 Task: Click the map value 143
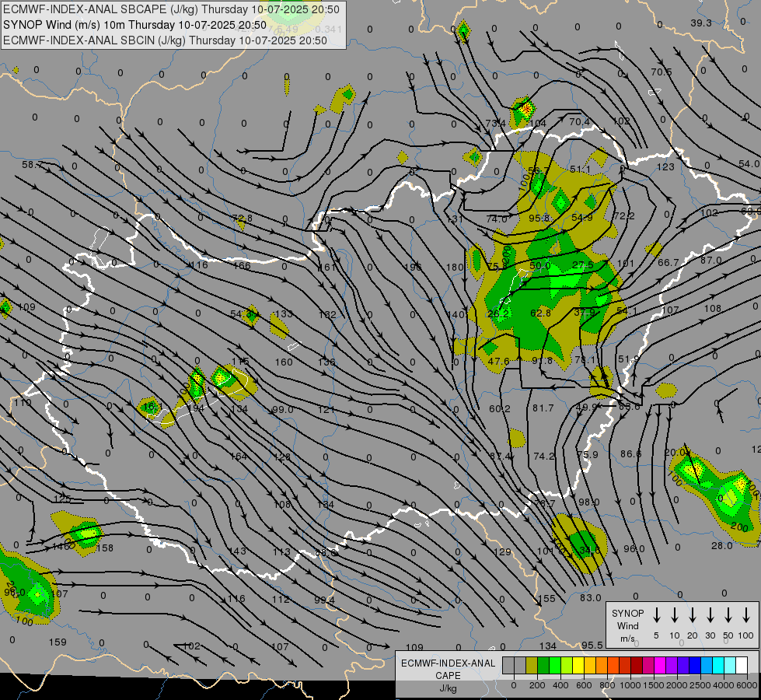pos(237,551)
